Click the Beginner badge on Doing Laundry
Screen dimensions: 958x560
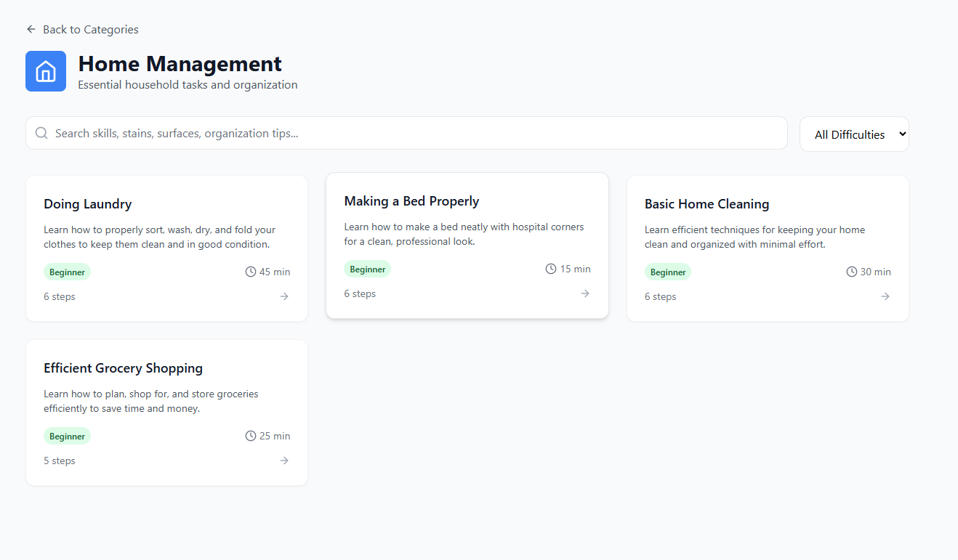pos(67,272)
